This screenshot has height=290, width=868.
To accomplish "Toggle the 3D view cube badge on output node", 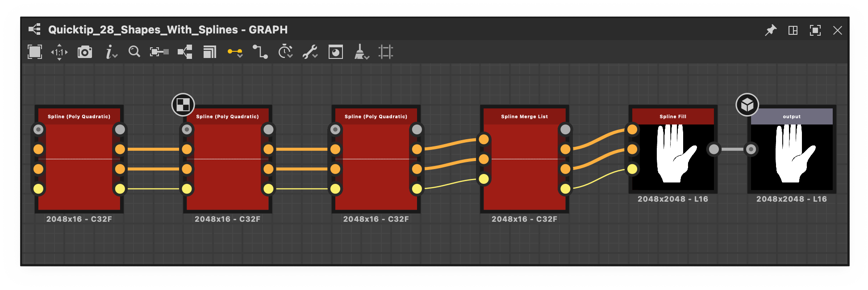I will 747,105.
